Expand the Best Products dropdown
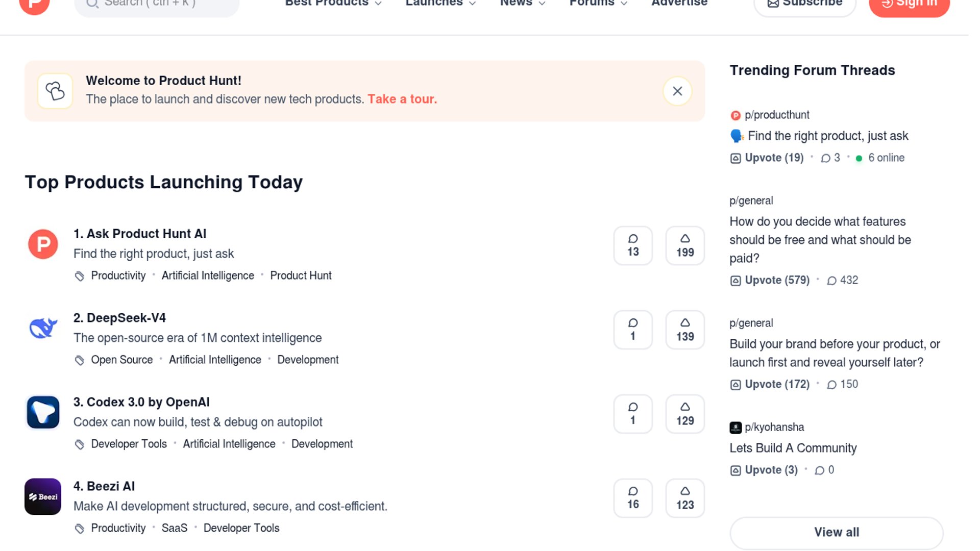 coord(333,4)
